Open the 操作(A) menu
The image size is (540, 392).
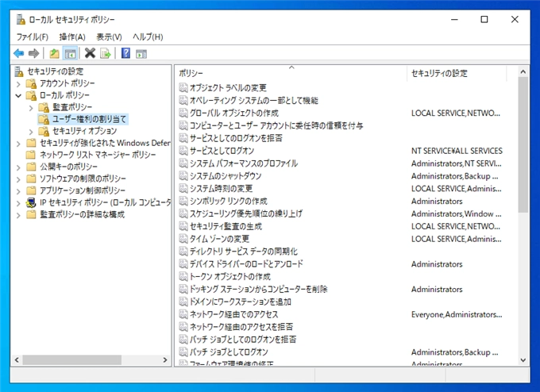point(72,37)
